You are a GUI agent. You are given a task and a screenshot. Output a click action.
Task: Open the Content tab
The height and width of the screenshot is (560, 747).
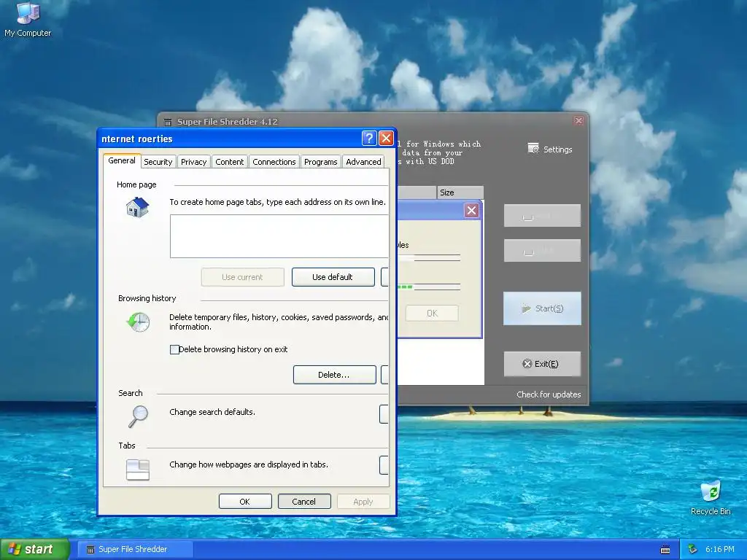tap(229, 162)
